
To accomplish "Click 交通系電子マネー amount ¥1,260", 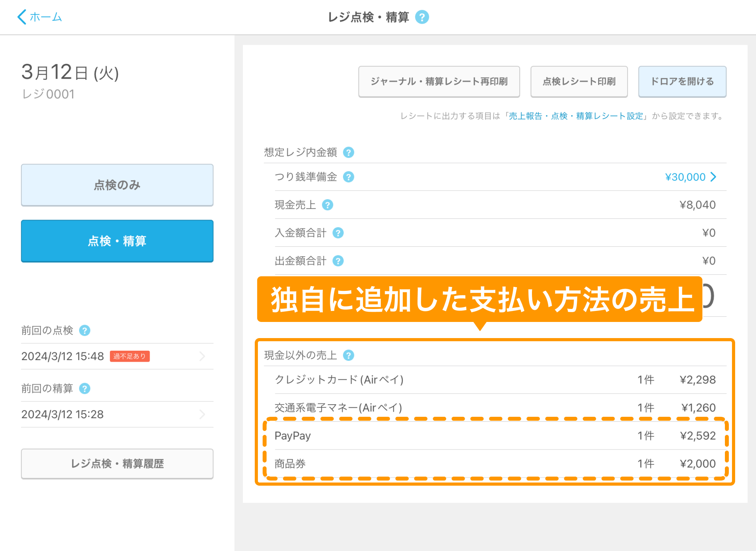I will point(699,408).
